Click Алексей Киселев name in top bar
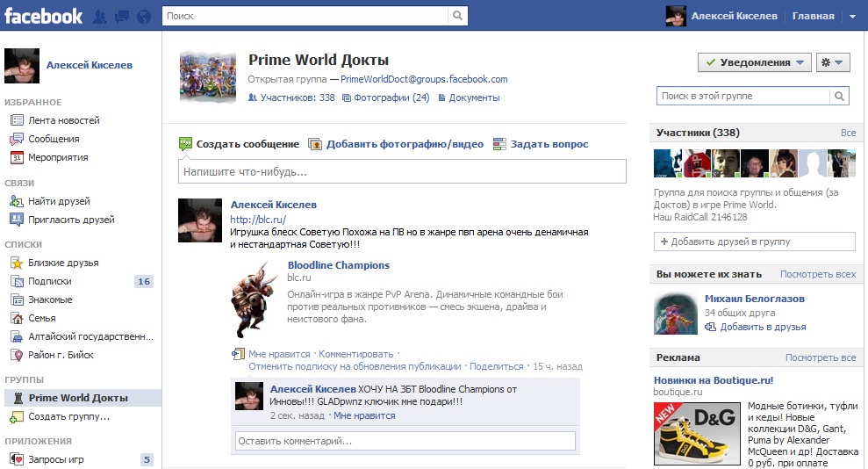This screenshot has width=868, height=469. click(734, 16)
